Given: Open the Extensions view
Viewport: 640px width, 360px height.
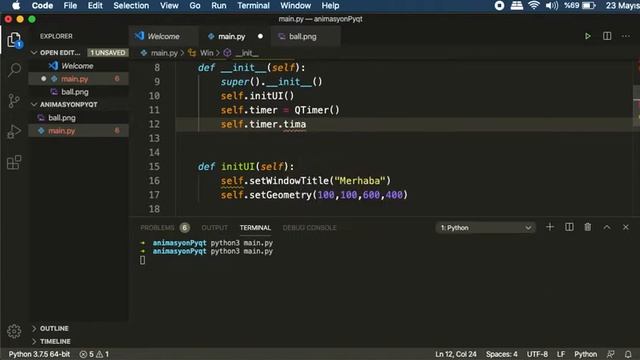Looking at the screenshot, I should click(x=14, y=162).
